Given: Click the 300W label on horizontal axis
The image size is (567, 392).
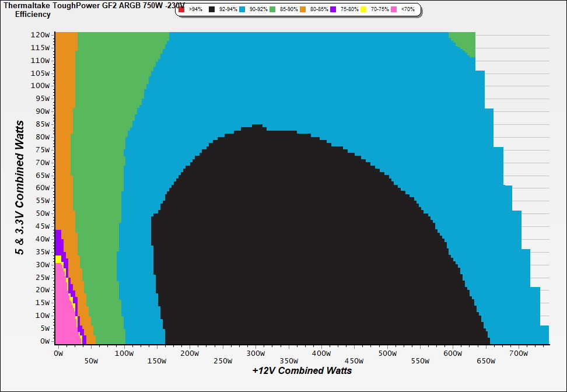Looking at the screenshot, I should point(255,353).
